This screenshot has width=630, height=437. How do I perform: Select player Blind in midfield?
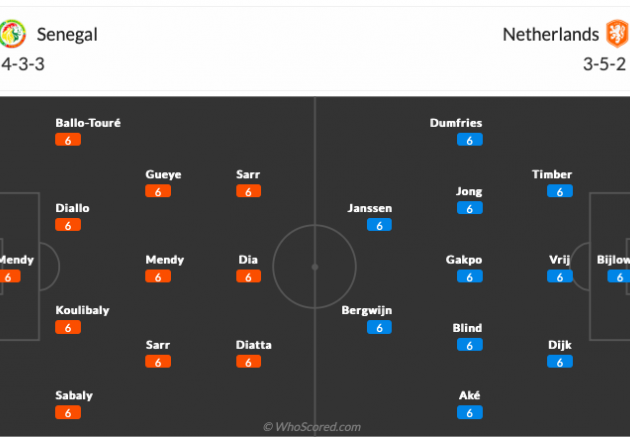click(x=467, y=328)
